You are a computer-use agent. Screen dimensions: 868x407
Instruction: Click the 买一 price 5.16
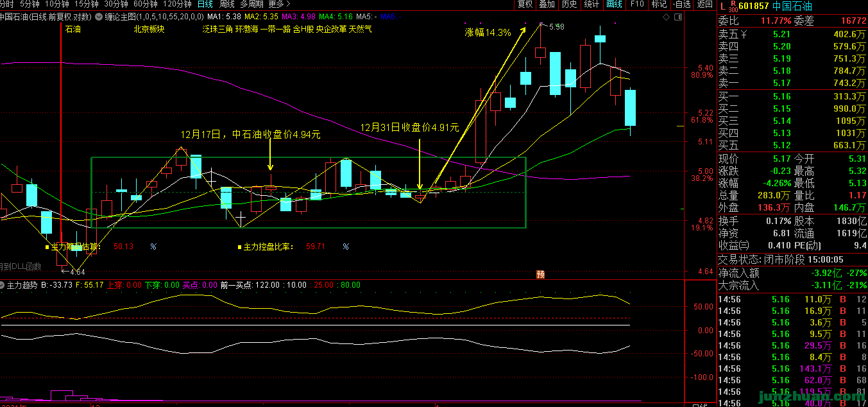781,96
